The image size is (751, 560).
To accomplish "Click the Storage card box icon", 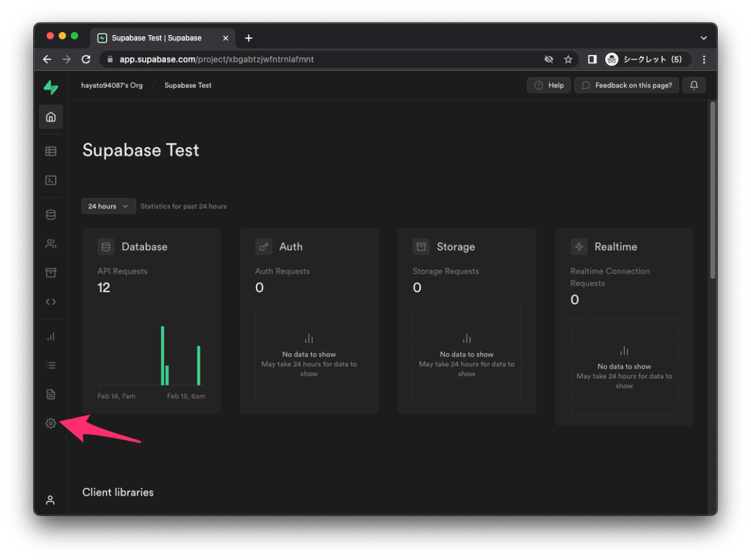I will click(421, 247).
